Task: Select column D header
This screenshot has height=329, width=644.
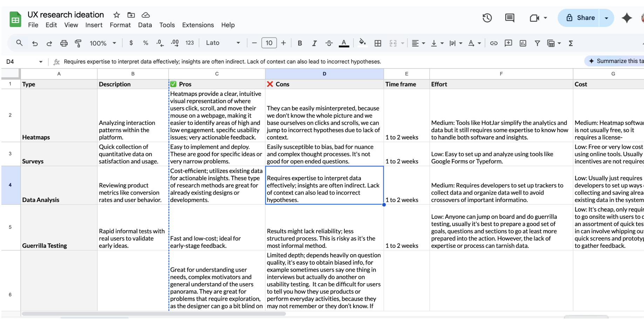Action: coord(324,73)
